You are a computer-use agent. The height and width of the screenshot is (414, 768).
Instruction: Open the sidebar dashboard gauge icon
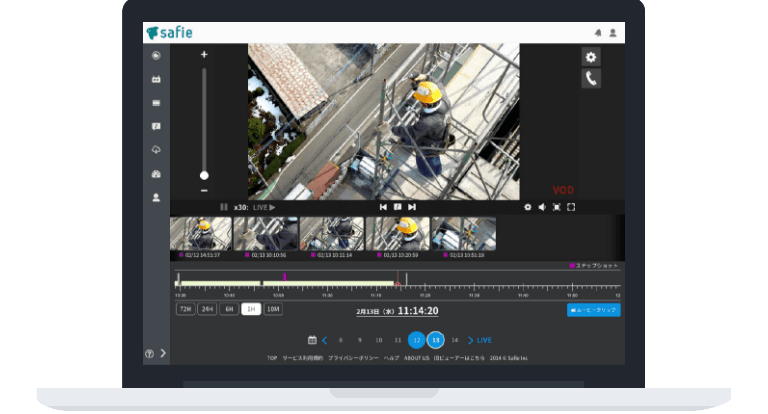(x=156, y=174)
